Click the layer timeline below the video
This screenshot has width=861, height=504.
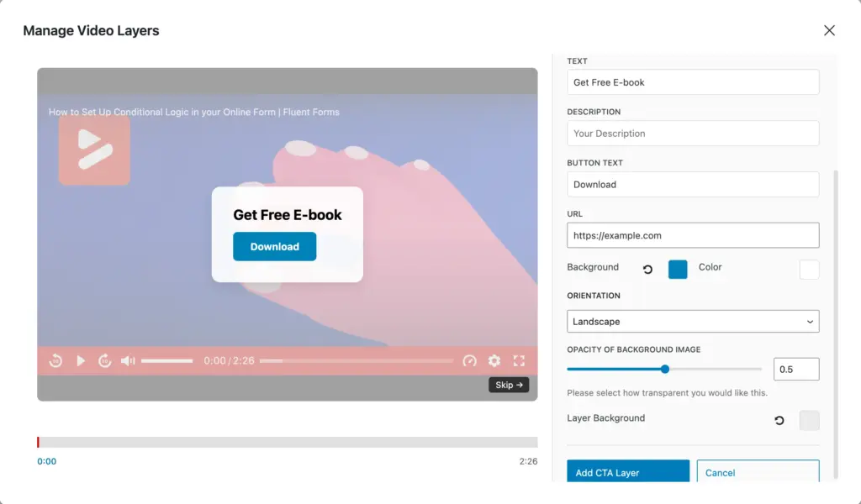tap(286, 441)
